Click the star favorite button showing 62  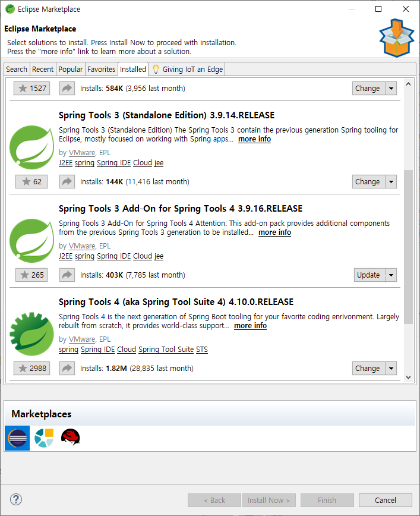click(31, 182)
